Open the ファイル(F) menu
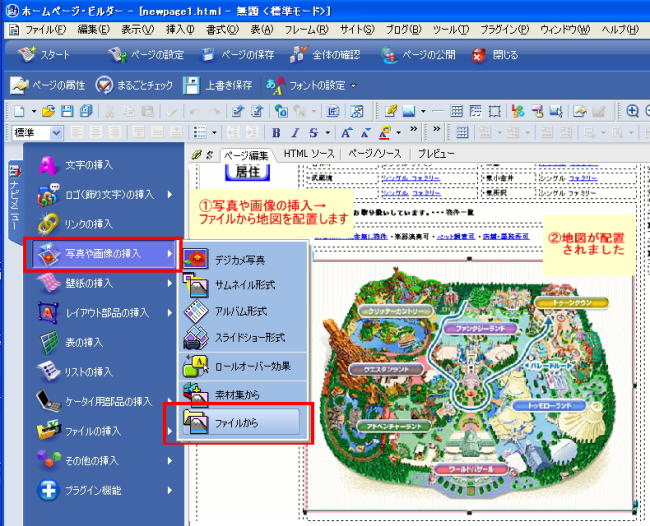 [x=45, y=30]
